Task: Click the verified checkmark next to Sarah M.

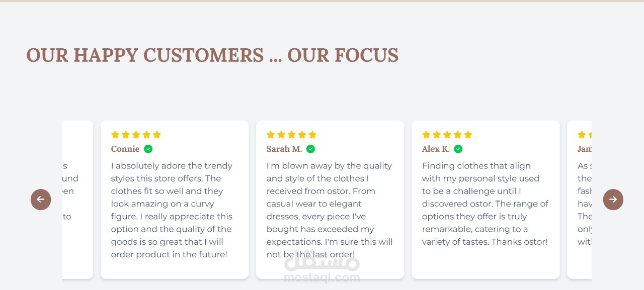Action: point(310,149)
